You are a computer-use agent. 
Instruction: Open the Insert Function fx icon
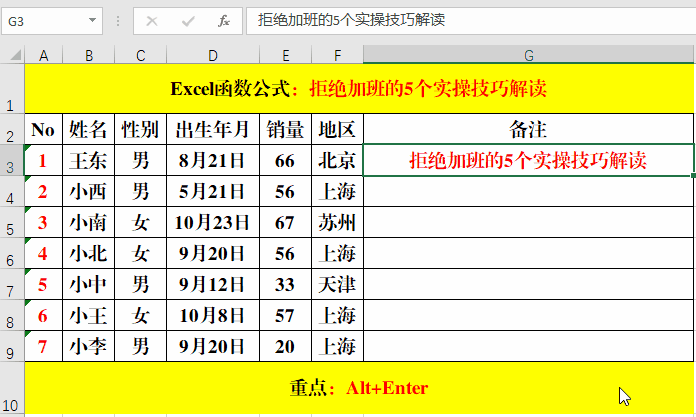(x=223, y=21)
